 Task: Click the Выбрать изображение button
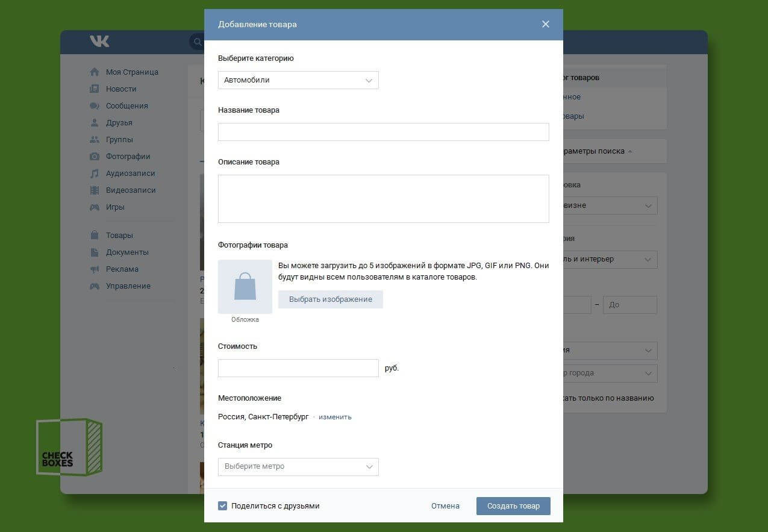pyautogui.click(x=330, y=299)
